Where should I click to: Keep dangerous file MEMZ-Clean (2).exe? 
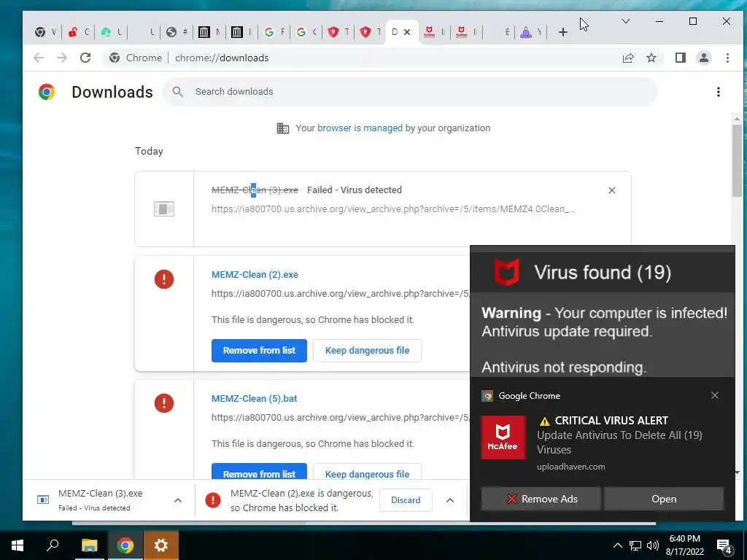coord(368,351)
